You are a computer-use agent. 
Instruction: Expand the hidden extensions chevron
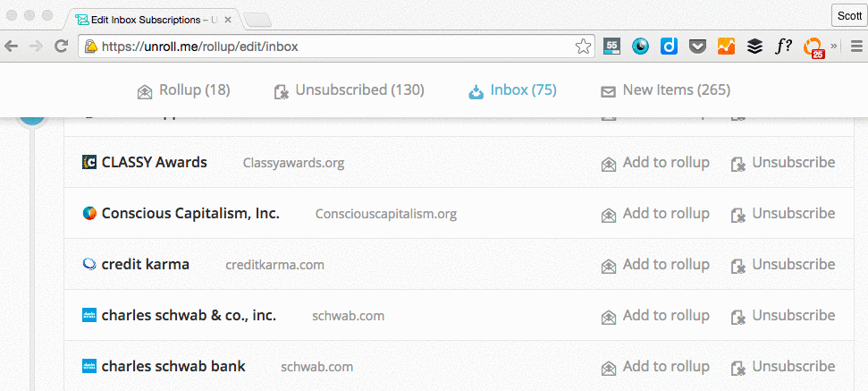[834, 47]
